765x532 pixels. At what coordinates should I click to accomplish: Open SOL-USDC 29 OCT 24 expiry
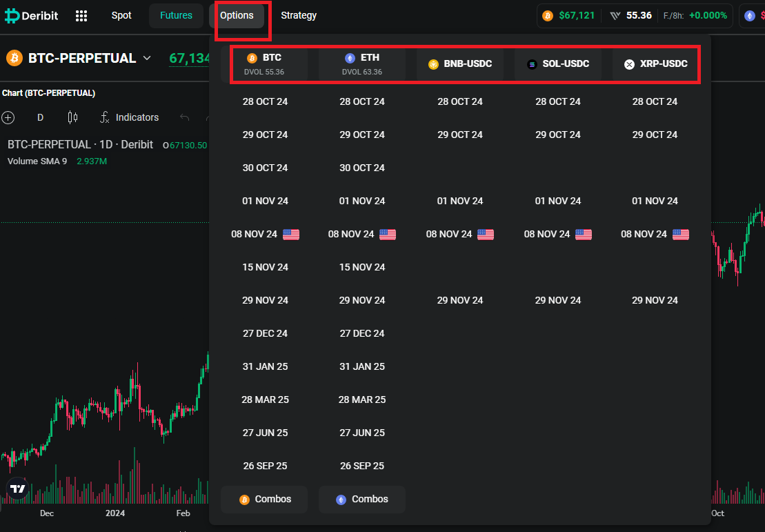[558, 135]
